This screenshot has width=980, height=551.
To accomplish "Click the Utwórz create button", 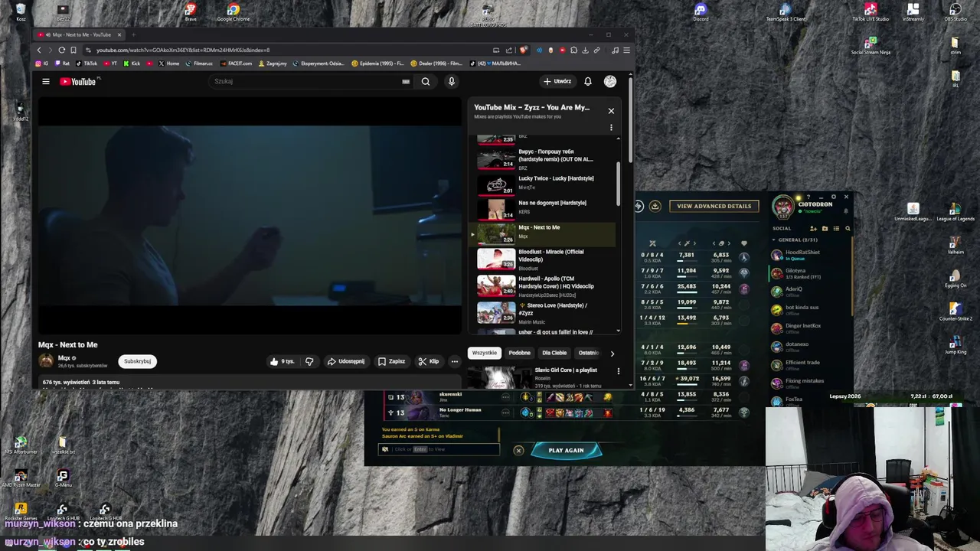I will 557,81.
